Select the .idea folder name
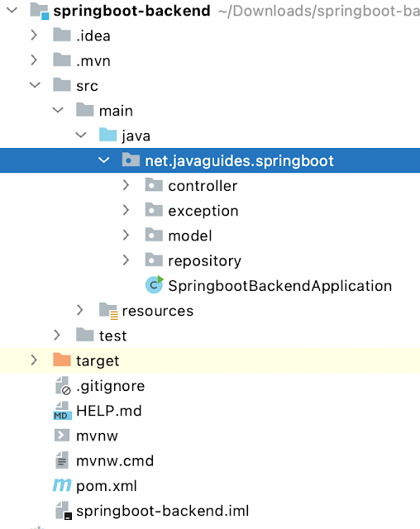 coord(93,36)
